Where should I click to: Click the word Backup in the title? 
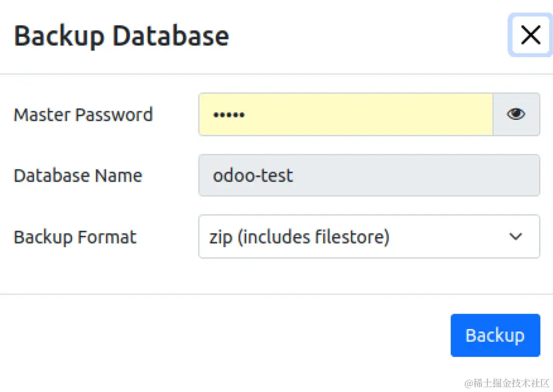coord(59,36)
